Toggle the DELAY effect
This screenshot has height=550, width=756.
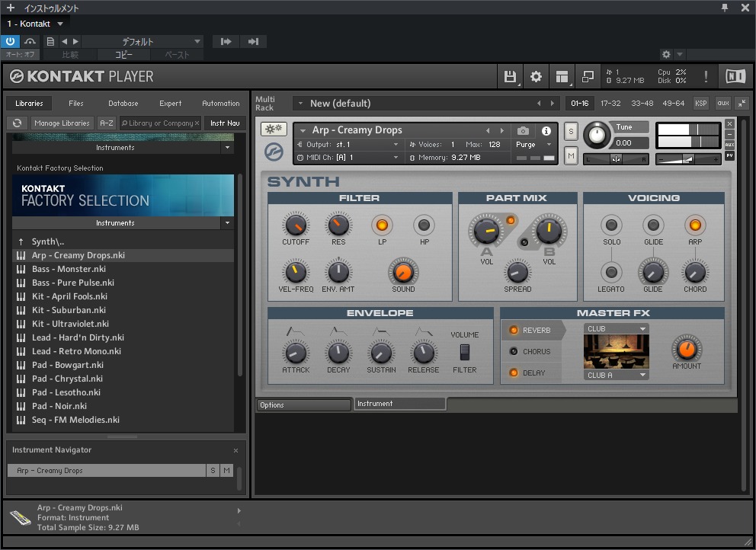coord(514,373)
